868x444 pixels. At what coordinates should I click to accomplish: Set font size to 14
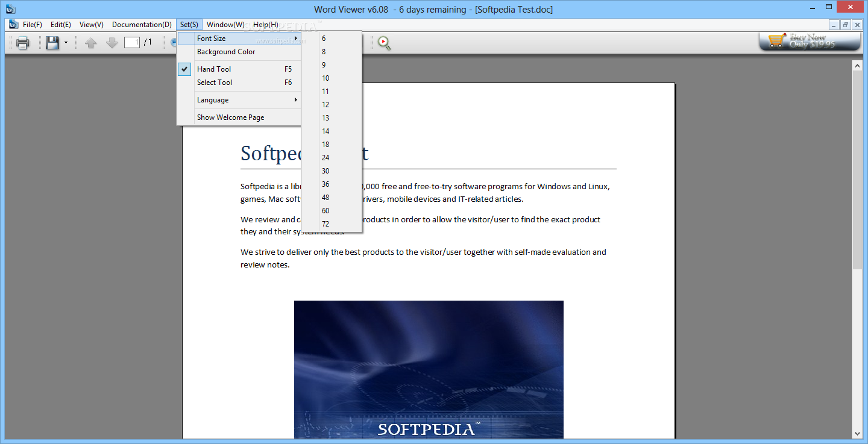coord(332,131)
